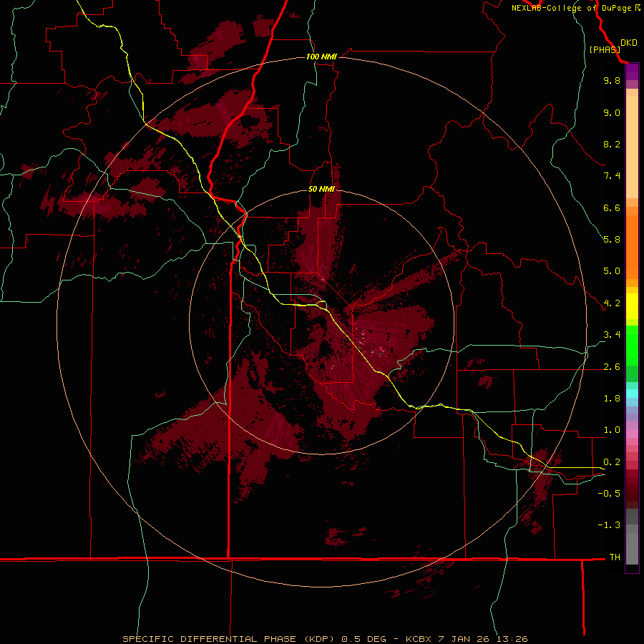
Task: Click the 1.8 scale value
Action: [x=612, y=399]
